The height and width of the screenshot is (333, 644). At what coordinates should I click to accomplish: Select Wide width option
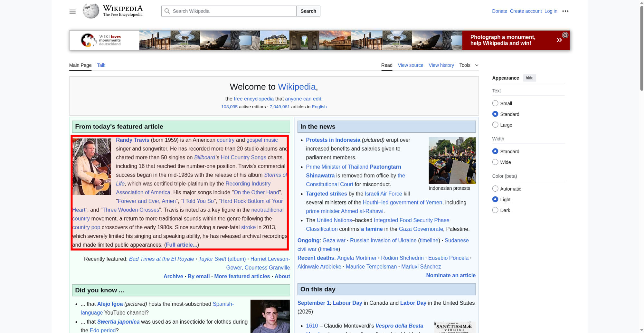pos(495,162)
